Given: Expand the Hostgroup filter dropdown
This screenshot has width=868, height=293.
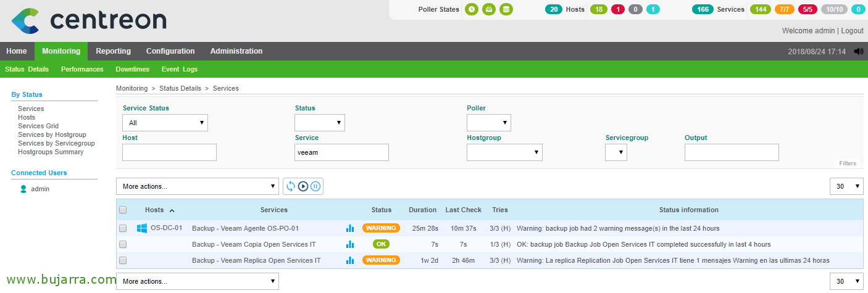Looking at the screenshot, I should 504,152.
